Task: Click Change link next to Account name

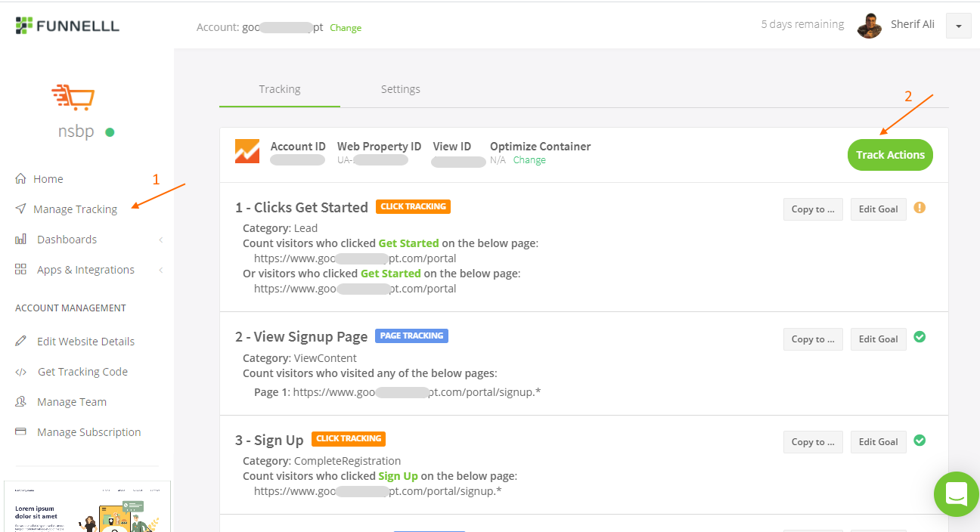Action: click(x=346, y=28)
